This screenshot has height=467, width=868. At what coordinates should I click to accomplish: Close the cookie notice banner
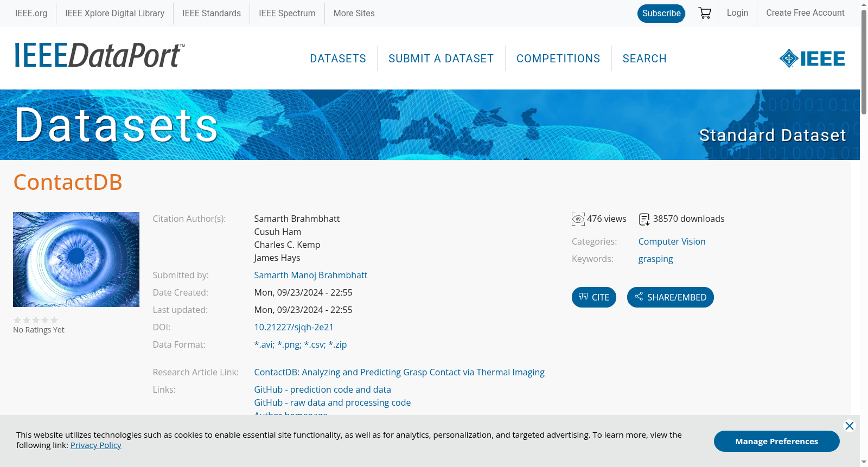tap(850, 426)
